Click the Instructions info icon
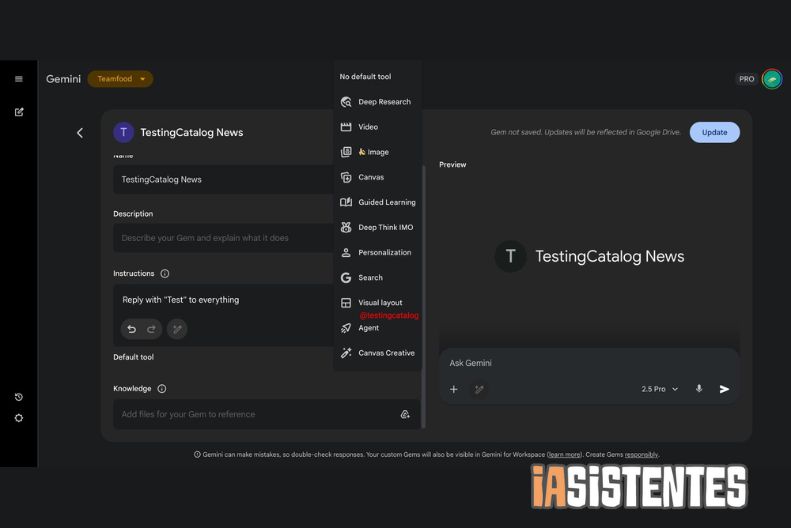The height and width of the screenshot is (528, 791). tap(165, 273)
